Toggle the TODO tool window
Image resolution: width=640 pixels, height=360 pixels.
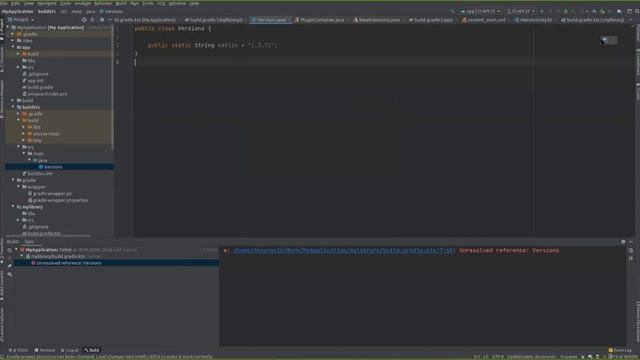18,350
